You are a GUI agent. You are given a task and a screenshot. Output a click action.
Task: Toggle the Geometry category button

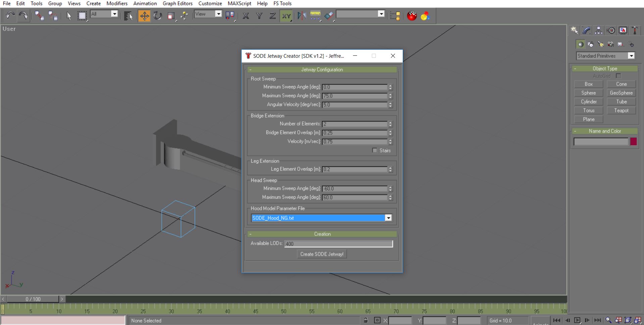tap(580, 44)
